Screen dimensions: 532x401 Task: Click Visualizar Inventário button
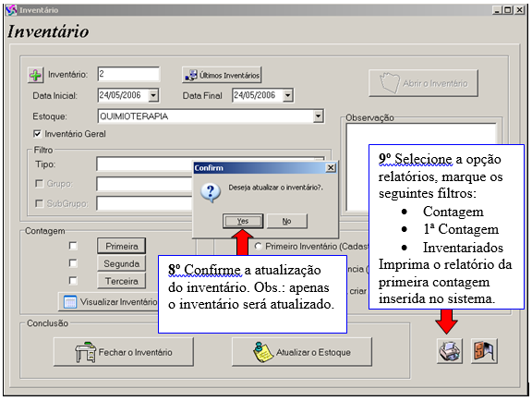point(109,302)
